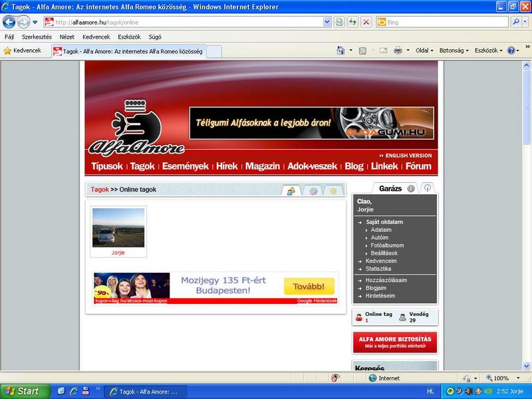This screenshot has height=399, width=532.
Task: Click the Help question mark icon
Action: (511, 51)
